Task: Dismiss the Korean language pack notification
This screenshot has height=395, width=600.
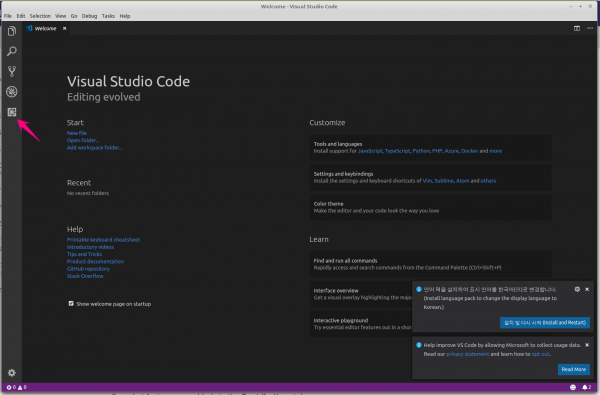Action: (x=587, y=289)
